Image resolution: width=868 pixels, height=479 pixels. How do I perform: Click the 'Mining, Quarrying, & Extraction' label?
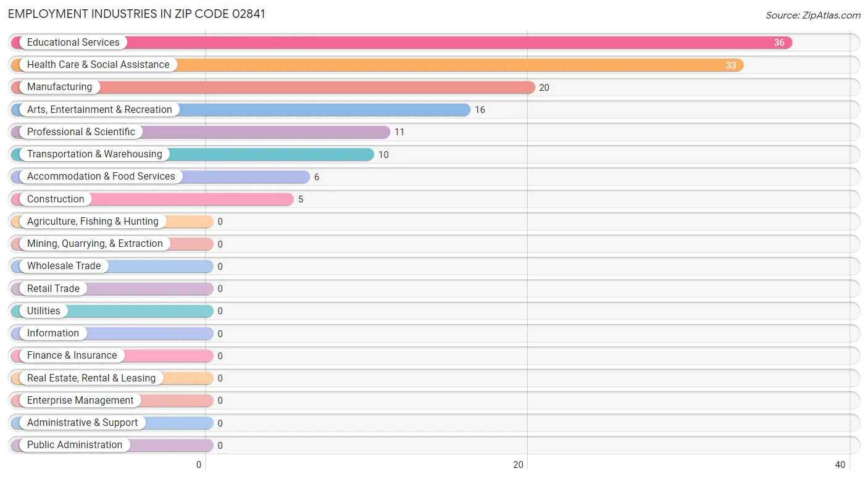click(95, 244)
